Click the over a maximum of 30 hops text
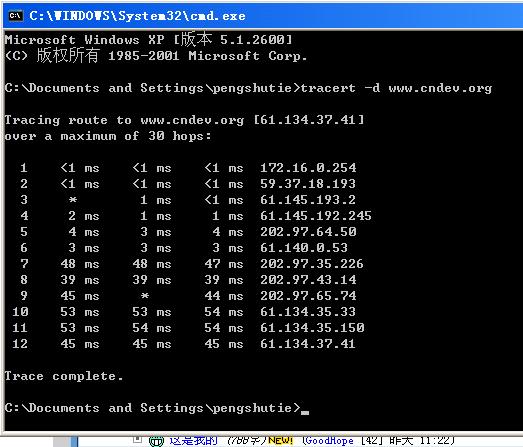 point(108,136)
